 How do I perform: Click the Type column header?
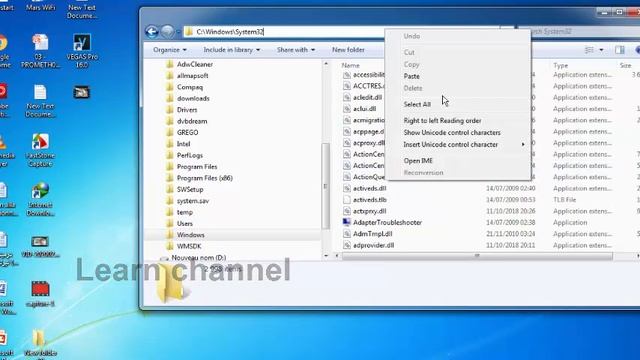[x=561, y=65]
